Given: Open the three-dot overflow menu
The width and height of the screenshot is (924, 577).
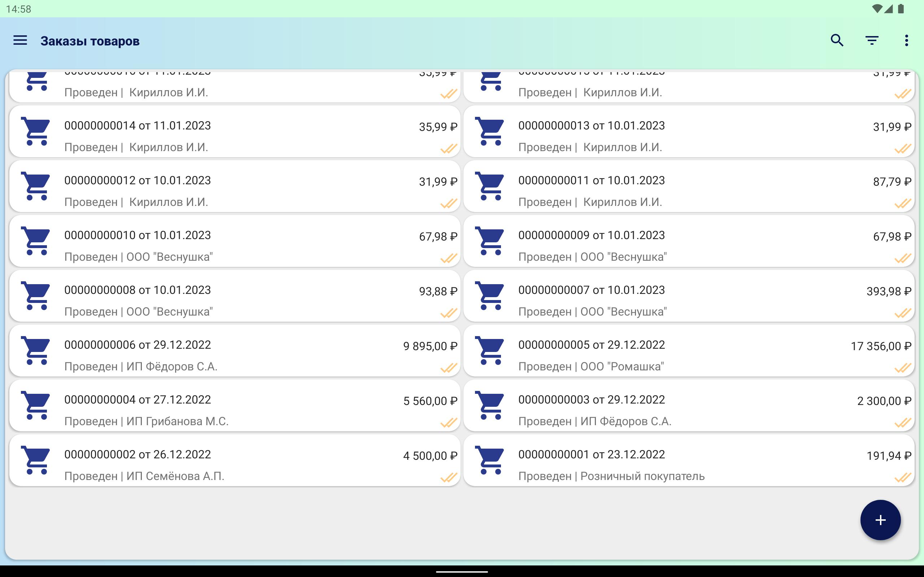Looking at the screenshot, I should coord(906,40).
